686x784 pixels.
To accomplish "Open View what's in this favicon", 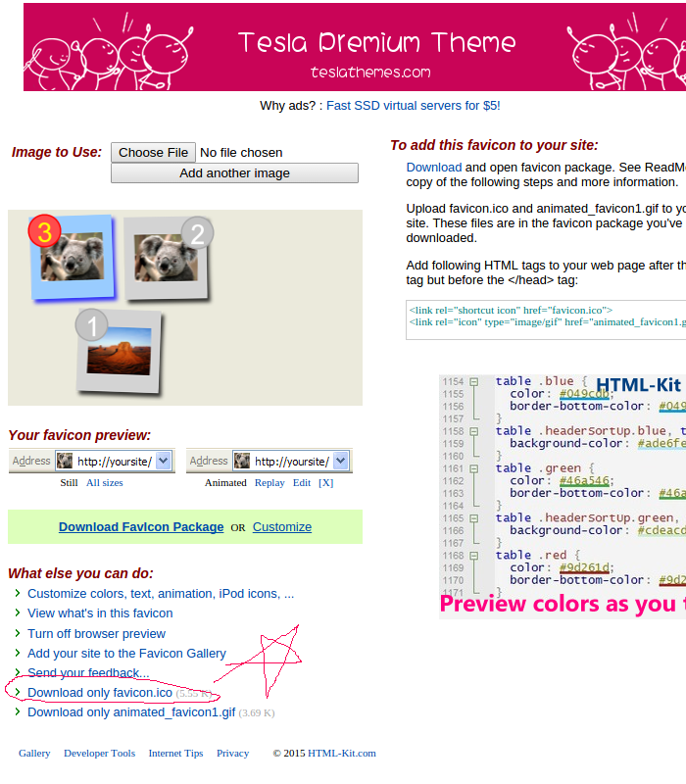I will 100,613.
